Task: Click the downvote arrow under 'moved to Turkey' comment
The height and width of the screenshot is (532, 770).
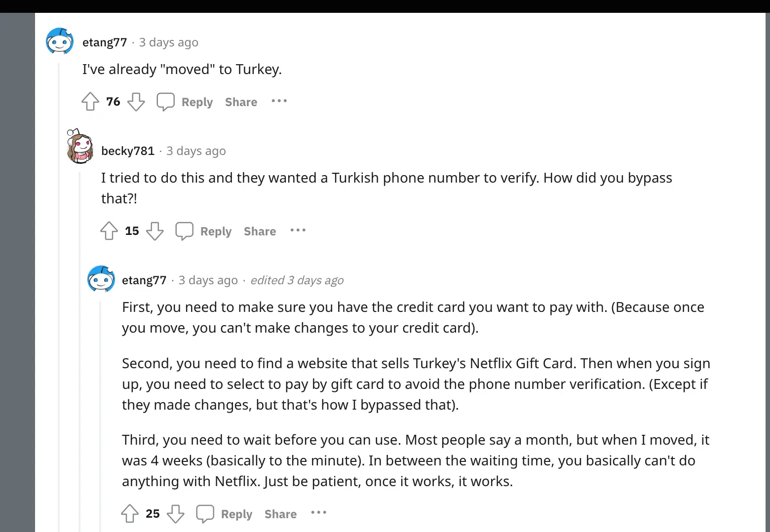Action: click(x=136, y=102)
